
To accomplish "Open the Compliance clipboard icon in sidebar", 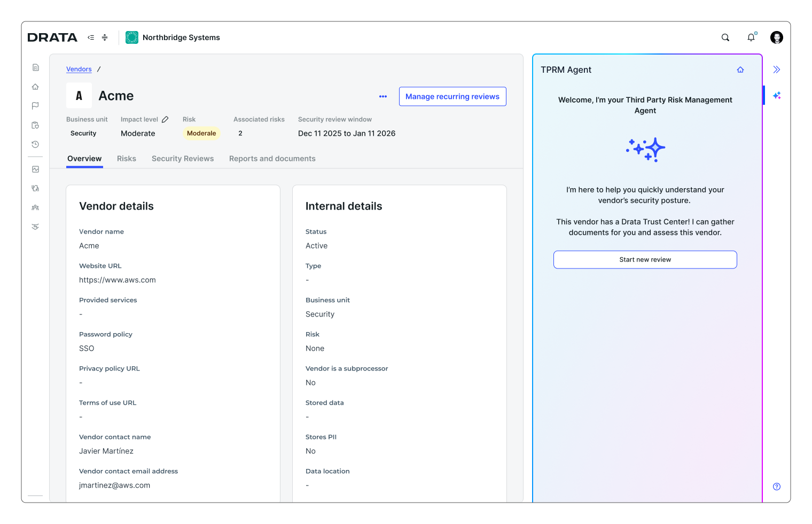I will (x=35, y=125).
